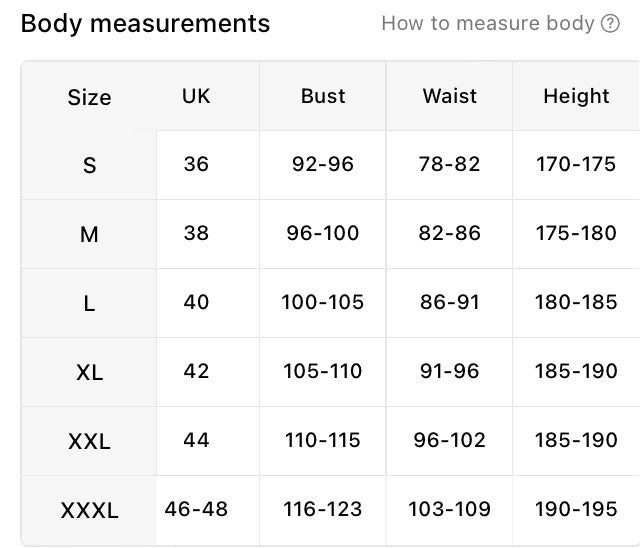Click the Height column header
Image resolution: width=640 pixels, height=548 pixels.
point(576,96)
